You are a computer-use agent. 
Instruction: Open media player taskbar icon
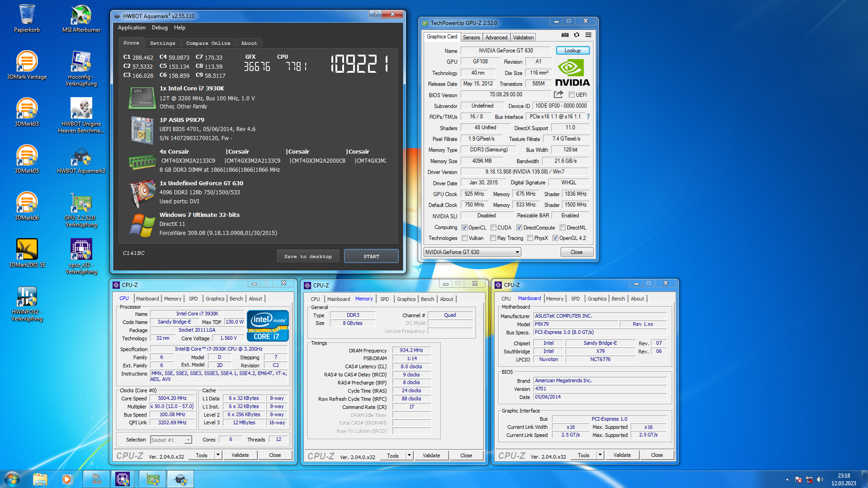(x=67, y=479)
